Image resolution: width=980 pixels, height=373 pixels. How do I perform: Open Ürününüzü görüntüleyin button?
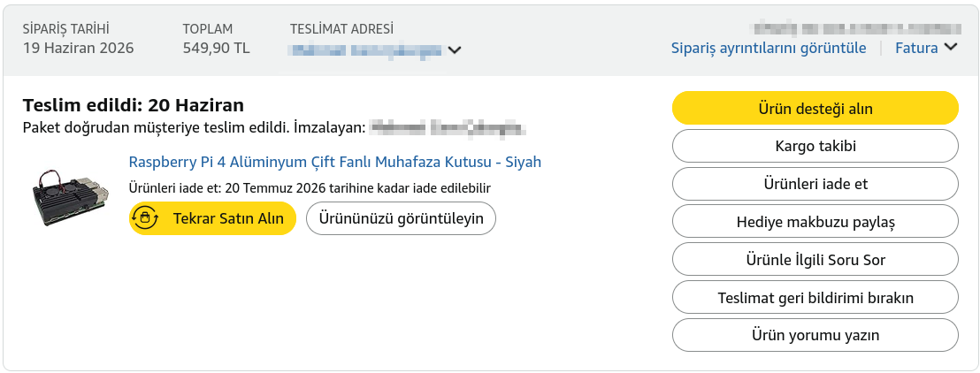pos(402,218)
